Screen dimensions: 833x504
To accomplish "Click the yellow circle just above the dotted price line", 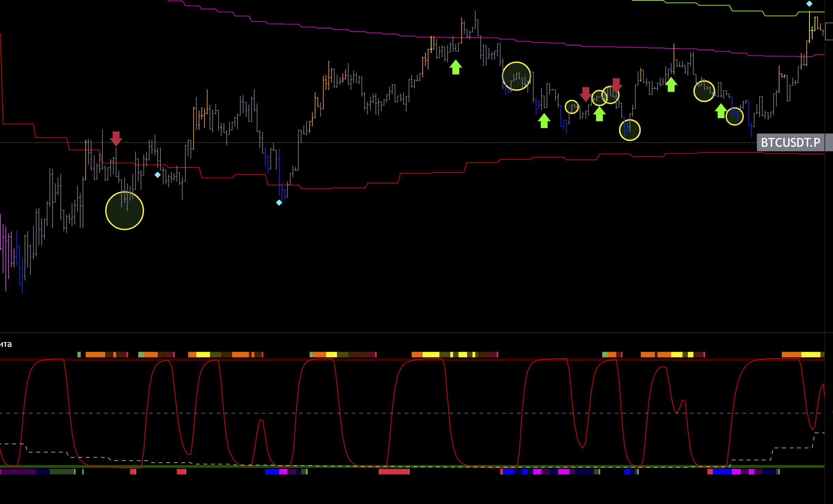I will click(x=630, y=130).
